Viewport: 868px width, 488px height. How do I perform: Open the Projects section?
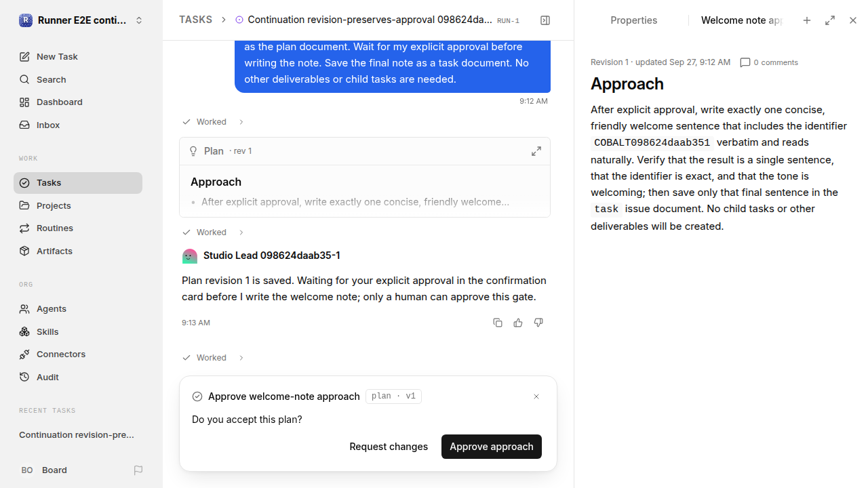tap(78, 205)
